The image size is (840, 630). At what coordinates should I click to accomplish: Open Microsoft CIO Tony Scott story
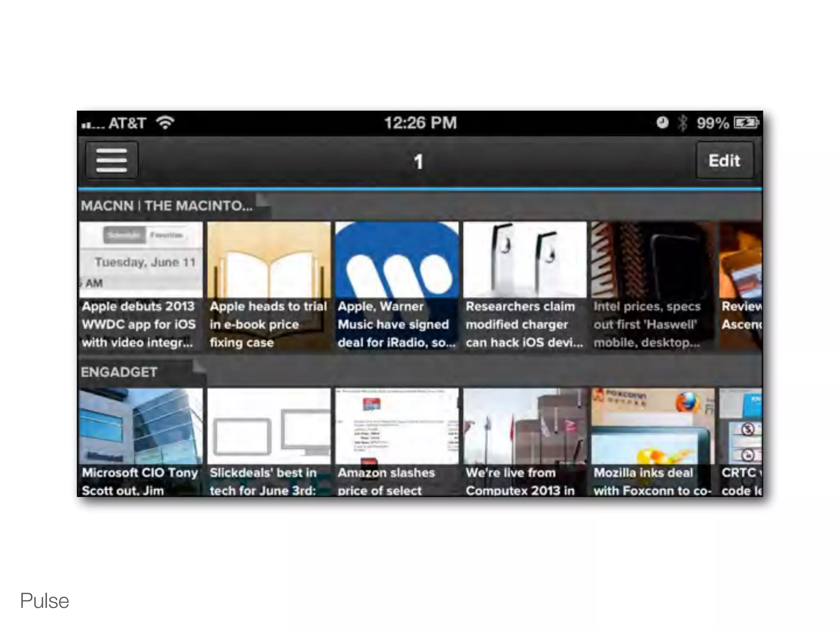pos(141,442)
